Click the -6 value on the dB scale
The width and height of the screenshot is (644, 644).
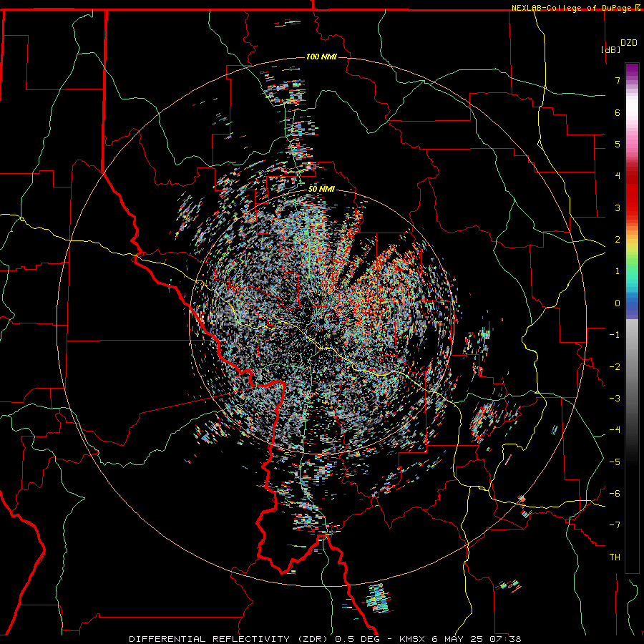tap(615, 494)
